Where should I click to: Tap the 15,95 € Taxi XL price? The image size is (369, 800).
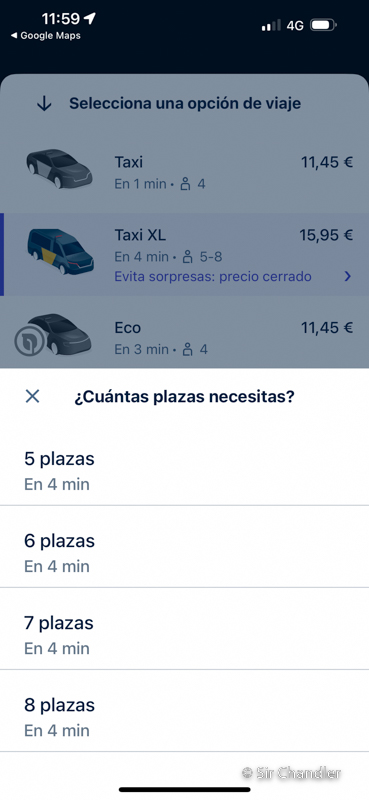326,235
